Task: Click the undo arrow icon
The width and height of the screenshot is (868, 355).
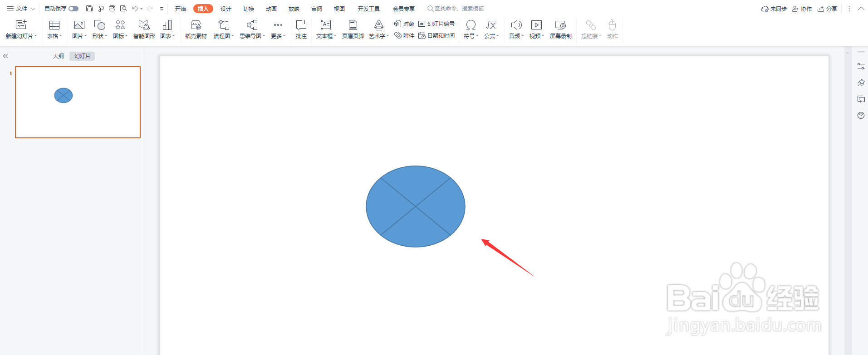Action: point(135,9)
